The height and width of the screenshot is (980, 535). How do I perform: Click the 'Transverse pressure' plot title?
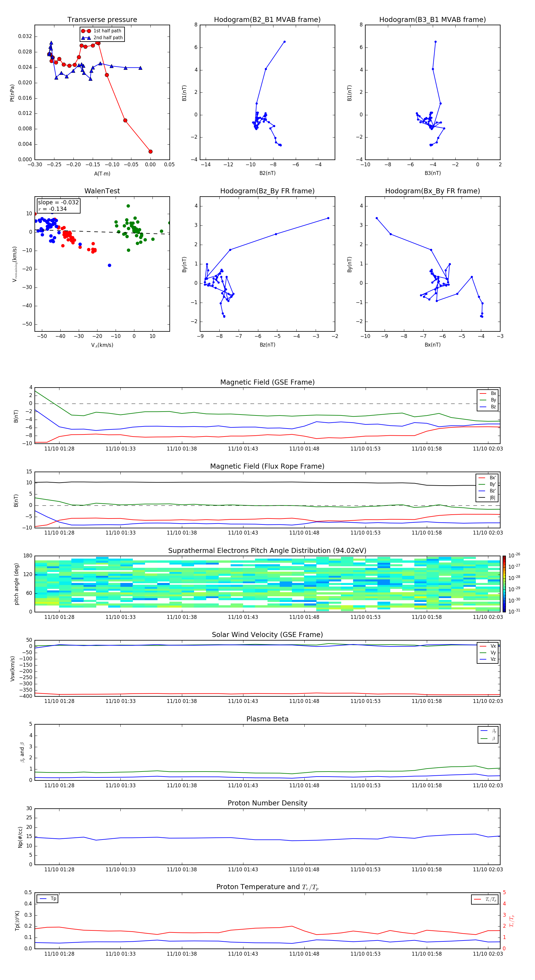102,20
